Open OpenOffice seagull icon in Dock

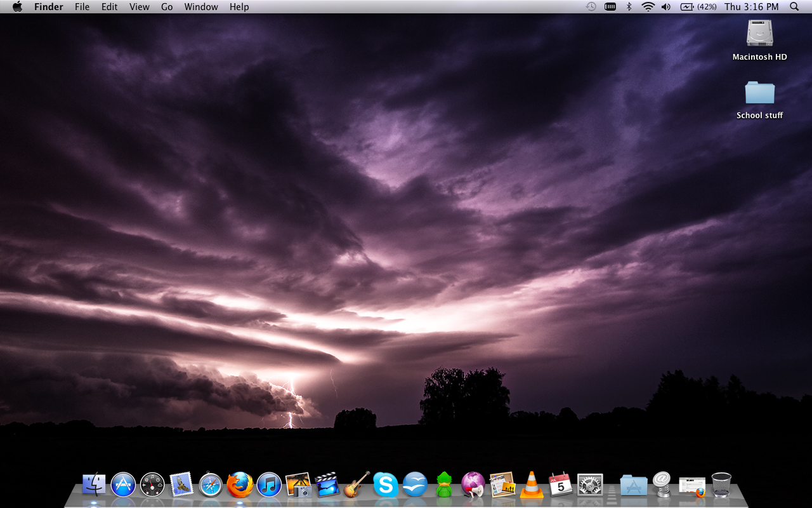point(415,485)
